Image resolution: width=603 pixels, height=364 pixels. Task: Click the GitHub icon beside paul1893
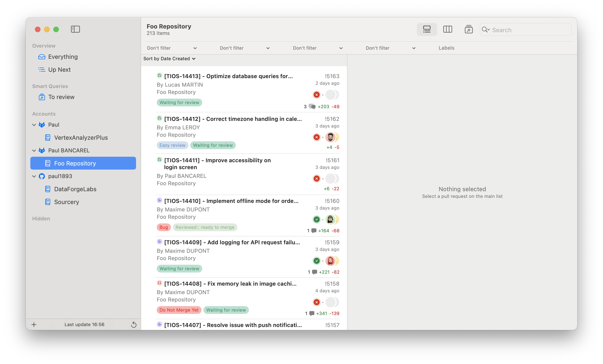point(42,176)
